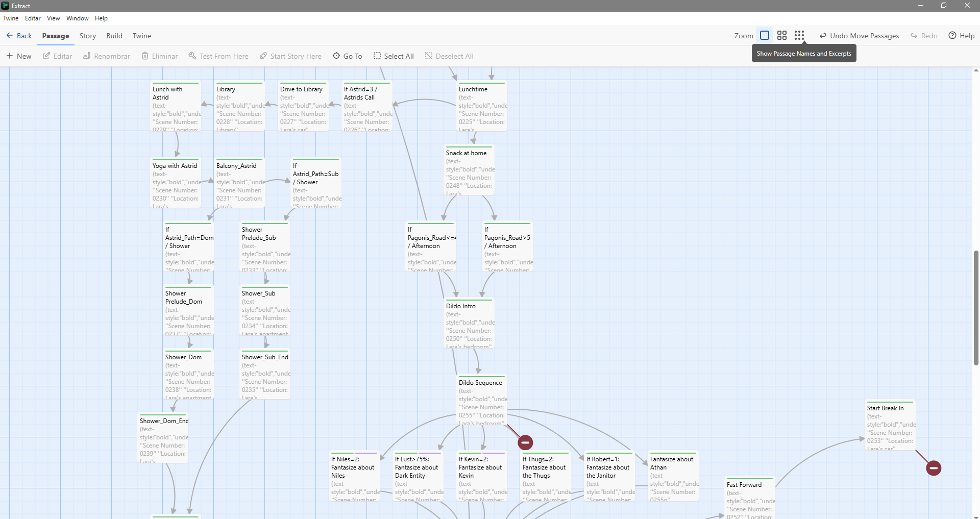Select the Shower_Sub passage card
This screenshot has height=519, width=980.
click(265, 310)
